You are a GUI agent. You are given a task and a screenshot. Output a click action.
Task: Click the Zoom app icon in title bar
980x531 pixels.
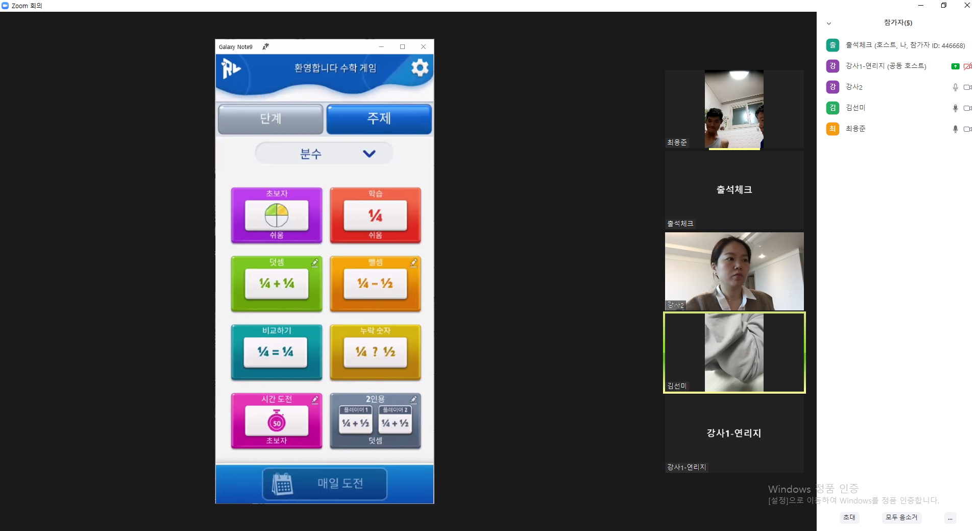pos(5,6)
